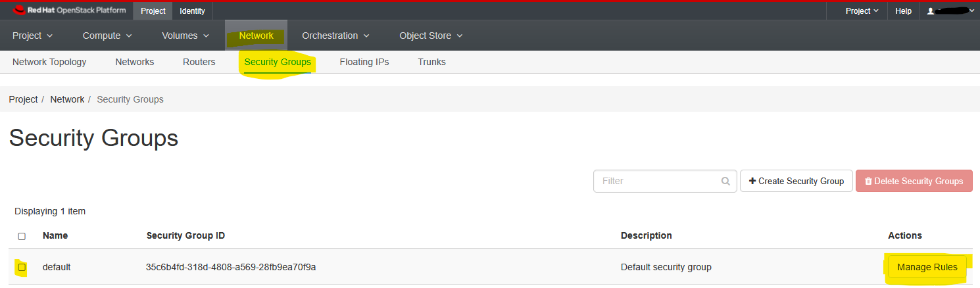The image size is (980, 288).
Task: Expand the Object Store dropdown
Action: [x=431, y=36]
